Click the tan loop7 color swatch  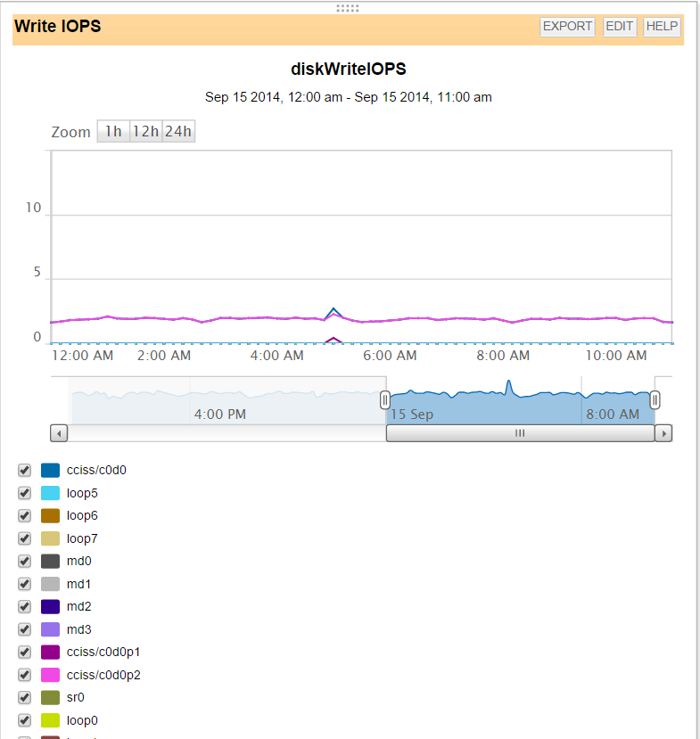(51, 538)
